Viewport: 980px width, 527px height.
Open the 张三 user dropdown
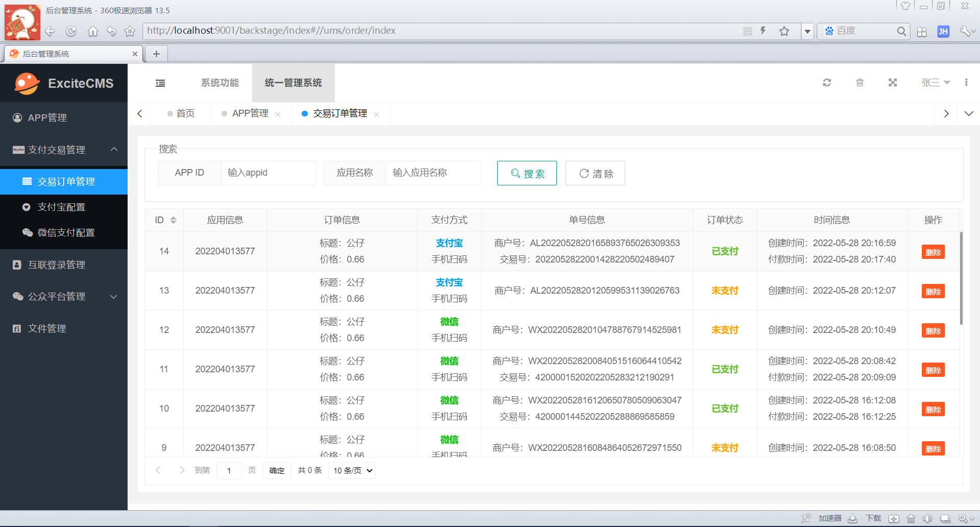coord(935,83)
